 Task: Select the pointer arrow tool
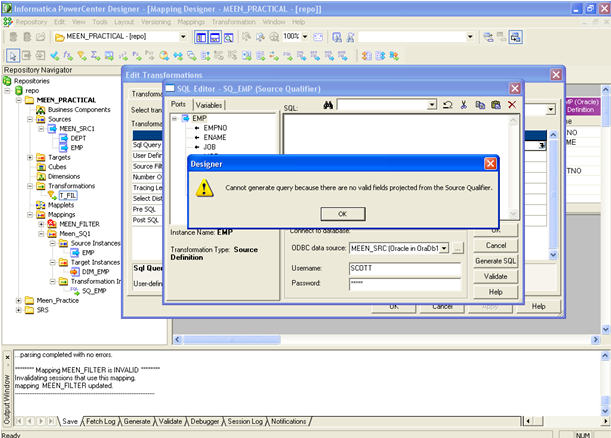click(12, 56)
